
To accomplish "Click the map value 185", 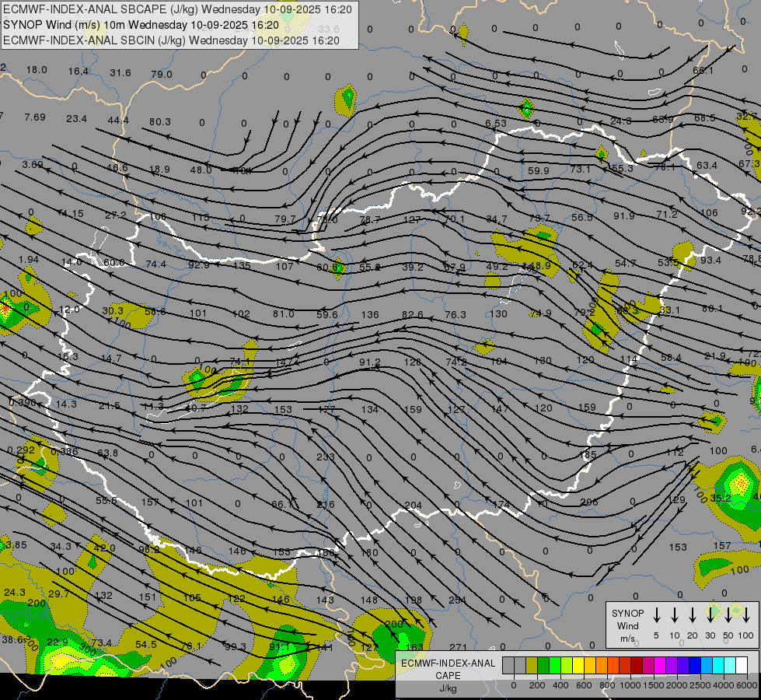I will [588, 455].
